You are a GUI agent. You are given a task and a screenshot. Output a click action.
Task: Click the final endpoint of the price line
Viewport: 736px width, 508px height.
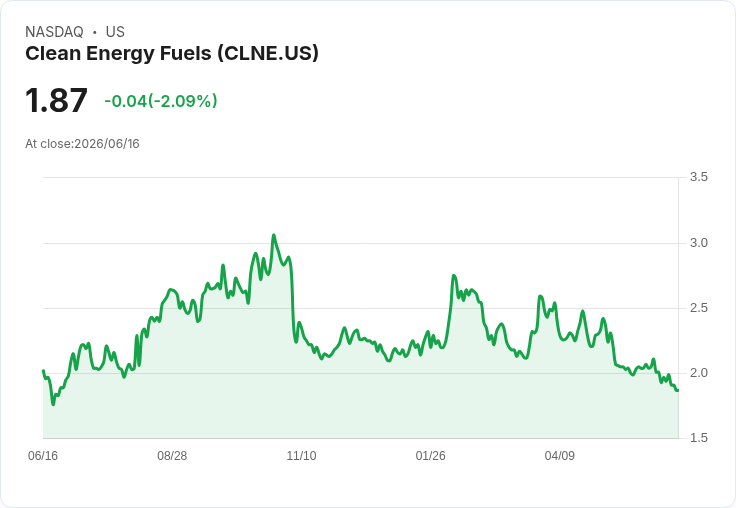click(677, 390)
